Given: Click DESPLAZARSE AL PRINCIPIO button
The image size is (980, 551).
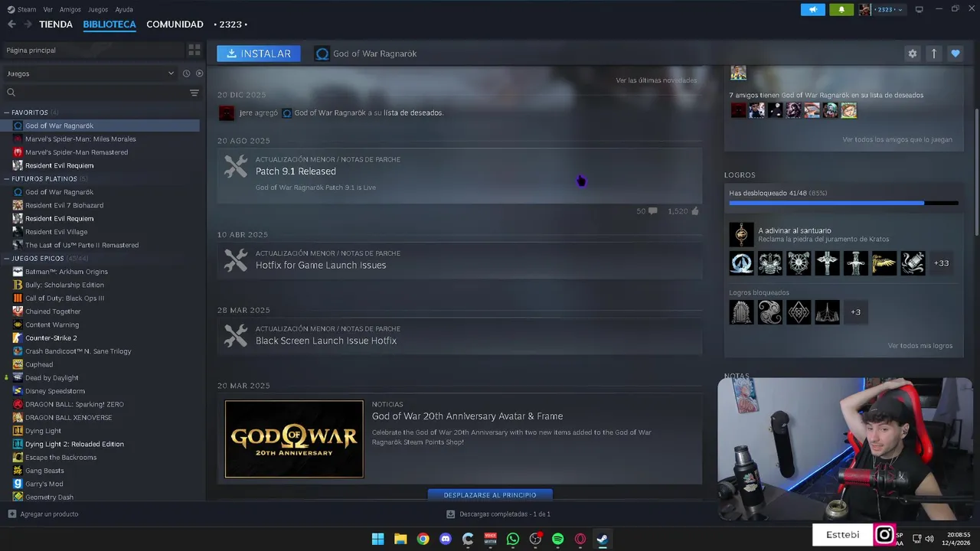Looking at the screenshot, I should (x=490, y=495).
